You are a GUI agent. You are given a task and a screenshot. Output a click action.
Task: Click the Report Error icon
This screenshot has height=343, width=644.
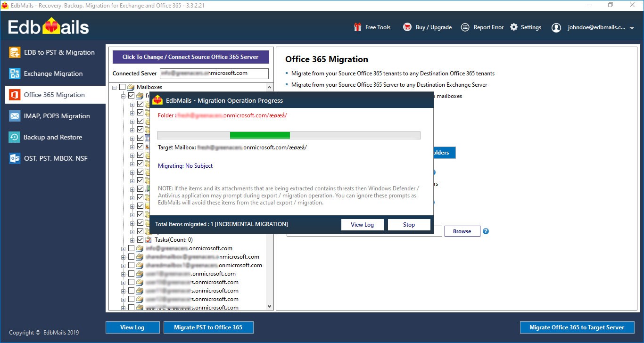pos(465,27)
